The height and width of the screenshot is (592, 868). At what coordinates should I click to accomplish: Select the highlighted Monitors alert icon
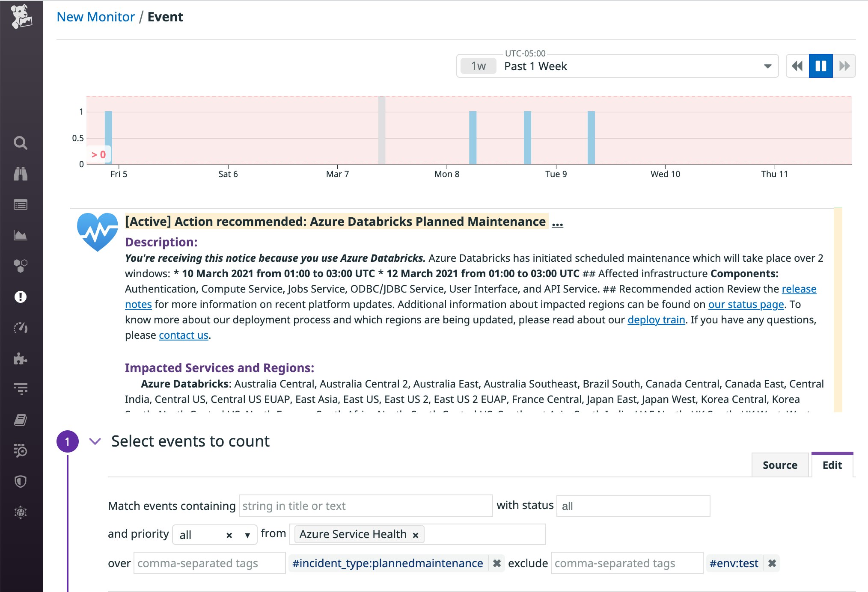(x=21, y=296)
